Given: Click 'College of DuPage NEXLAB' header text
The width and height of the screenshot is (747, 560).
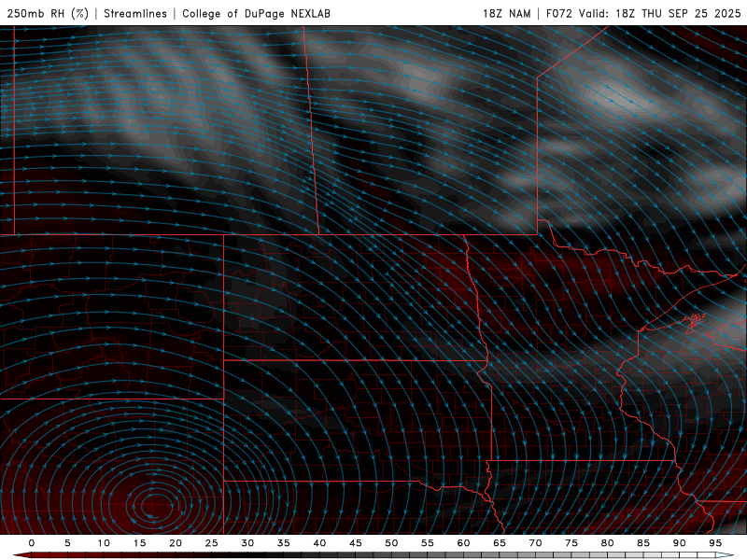Looking at the screenshot, I should [256, 13].
